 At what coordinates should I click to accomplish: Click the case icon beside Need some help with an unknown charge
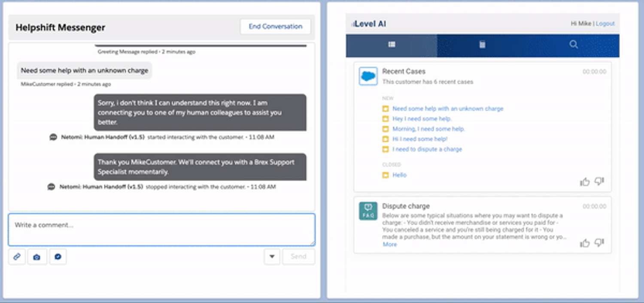coord(385,109)
